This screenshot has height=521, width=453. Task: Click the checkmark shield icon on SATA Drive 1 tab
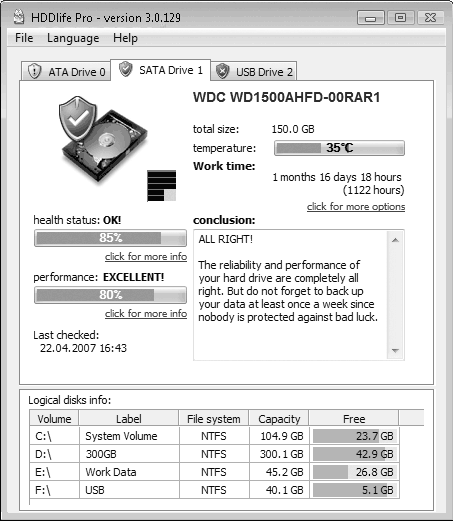pyautogui.click(x=126, y=69)
